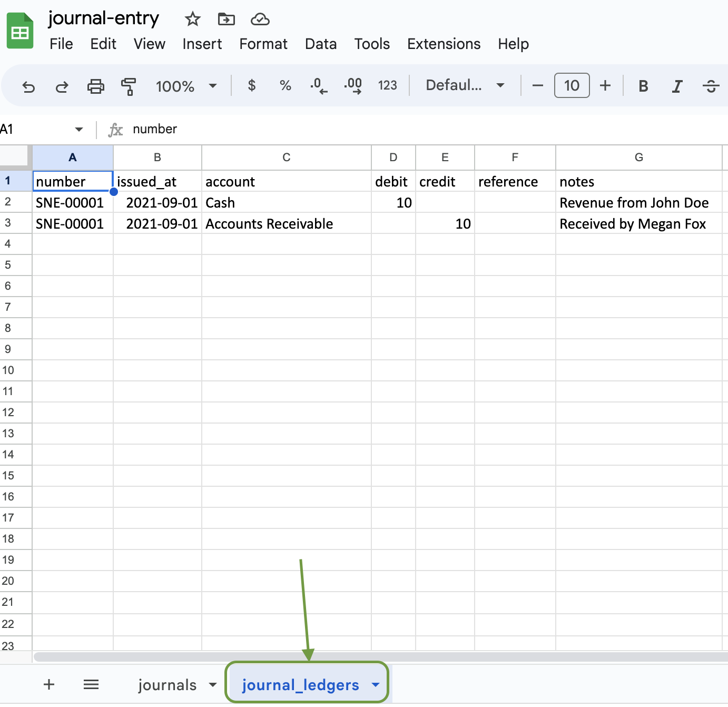
Task: Open the 100% zoom dropdown
Action: [x=186, y=86]
